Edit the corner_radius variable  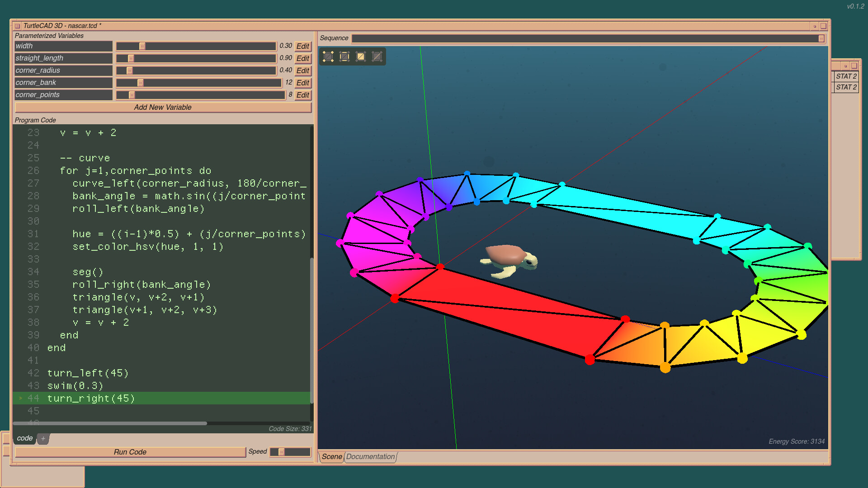(x=302, y=70)
